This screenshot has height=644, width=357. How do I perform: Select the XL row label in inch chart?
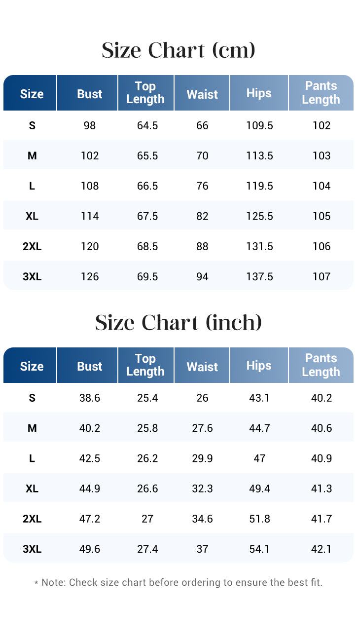[x=32, y=489]
